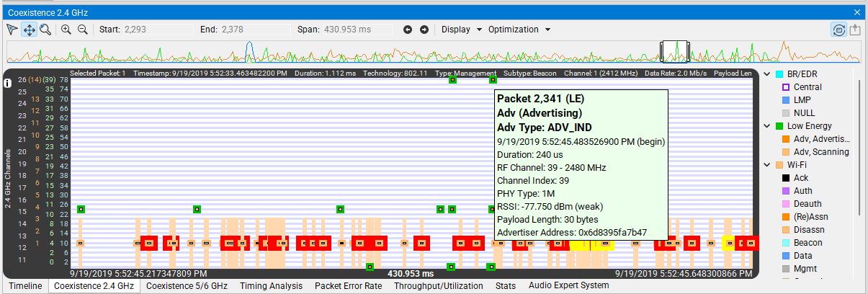This screenshot has height=294, width=868.
Task: Open the Throughput/Utilization tab
Action: (x=439, y=286)
